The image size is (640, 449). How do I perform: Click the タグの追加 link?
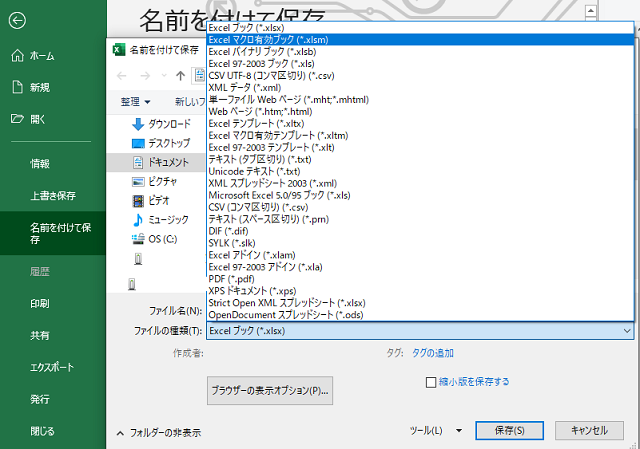[x=433, y=353]
